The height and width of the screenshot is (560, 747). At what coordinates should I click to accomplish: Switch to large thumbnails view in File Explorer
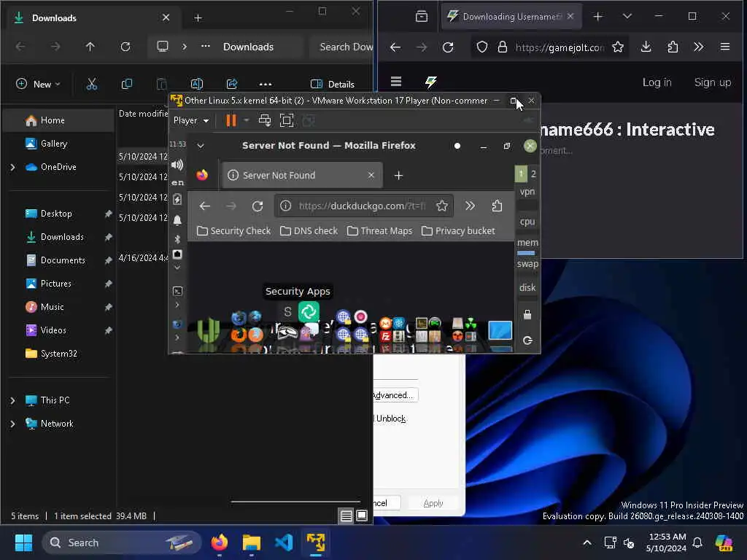click(362, 516)
